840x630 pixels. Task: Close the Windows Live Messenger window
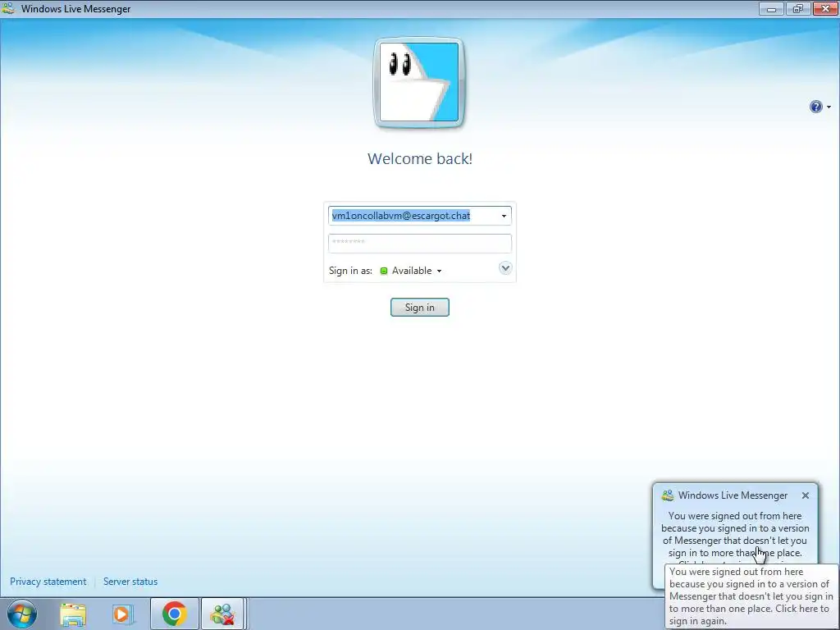click(x=825, y=8)
